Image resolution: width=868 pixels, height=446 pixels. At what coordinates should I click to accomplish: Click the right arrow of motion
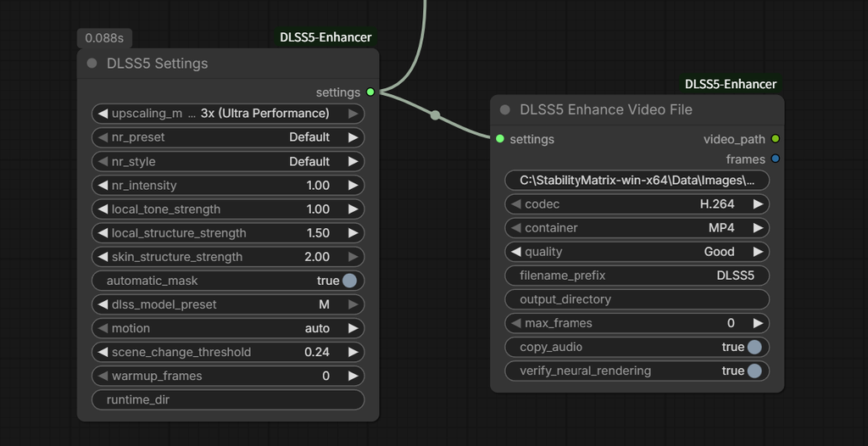353,328
